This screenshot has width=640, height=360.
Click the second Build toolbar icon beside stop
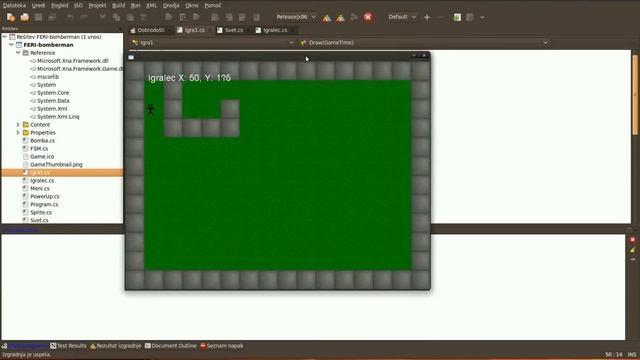340,17
